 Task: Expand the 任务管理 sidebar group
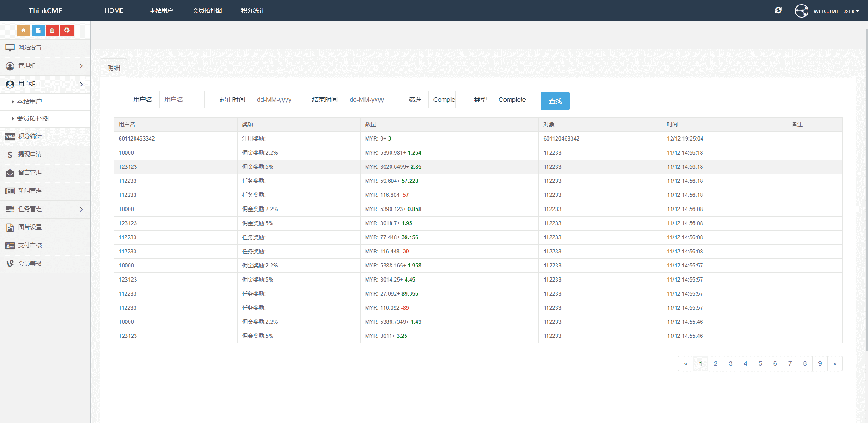[x=45, y=209]
